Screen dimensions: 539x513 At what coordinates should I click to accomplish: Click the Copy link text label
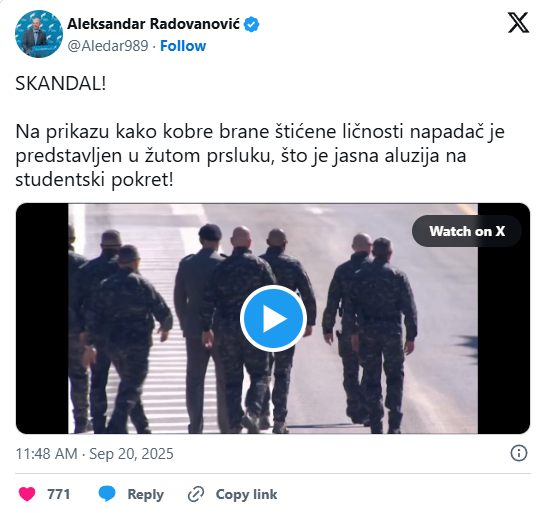tap(246, 494)
